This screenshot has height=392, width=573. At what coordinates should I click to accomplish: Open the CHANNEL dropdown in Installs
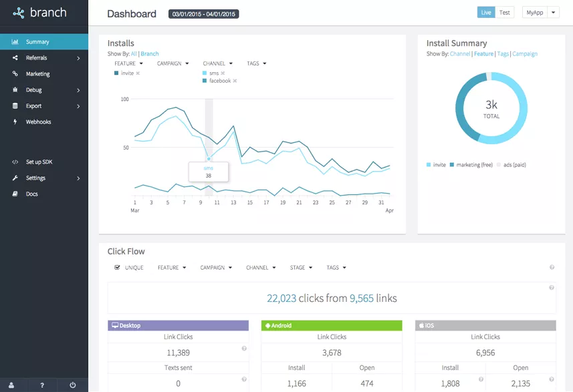click(218, 63)
